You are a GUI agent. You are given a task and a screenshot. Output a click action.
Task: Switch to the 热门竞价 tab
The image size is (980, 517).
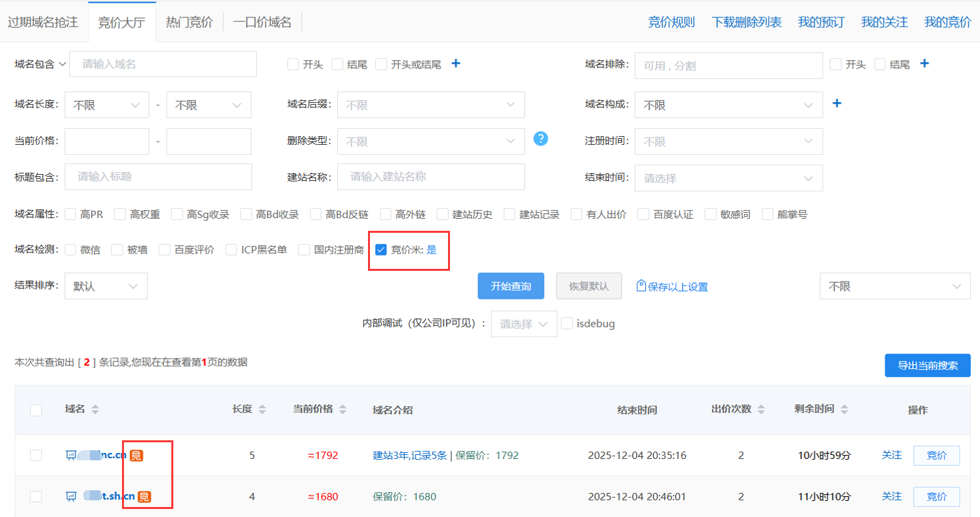coord(189,22)
